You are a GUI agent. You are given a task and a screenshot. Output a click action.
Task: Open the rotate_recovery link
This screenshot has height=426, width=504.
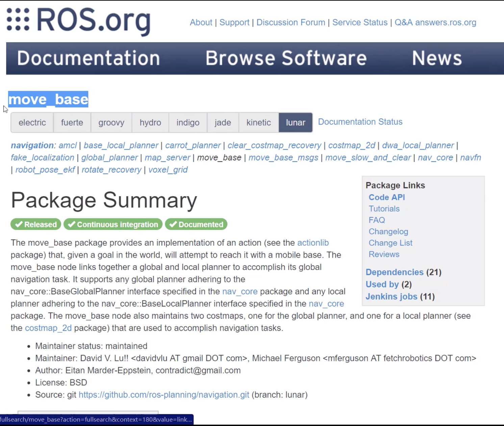pos(111,170)
